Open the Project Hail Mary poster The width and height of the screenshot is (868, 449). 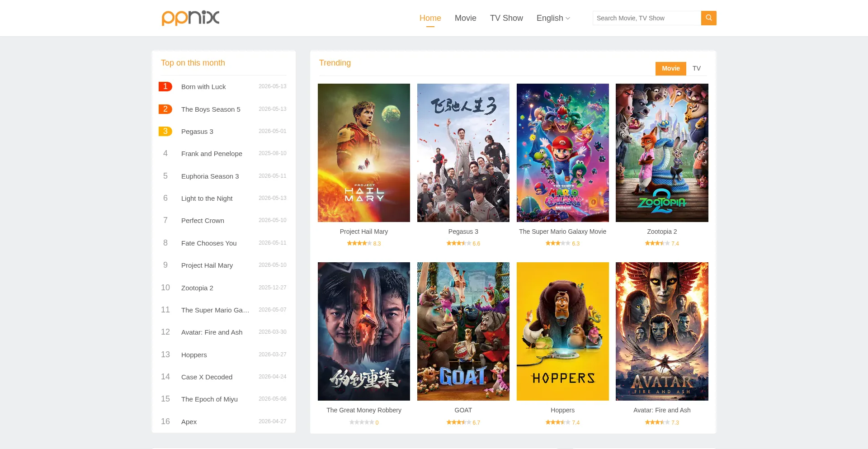pos(363,153)
